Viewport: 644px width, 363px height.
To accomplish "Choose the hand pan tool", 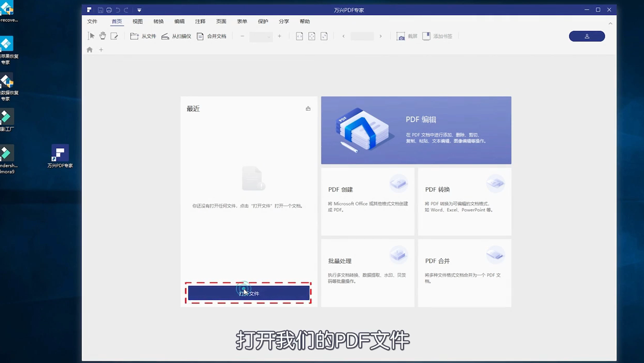I will tap(103, 36).
